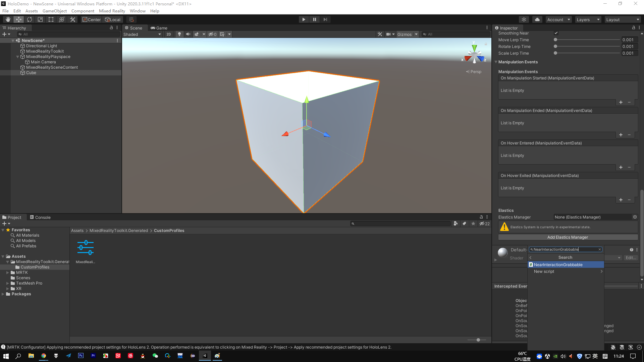The height and width of the screenshot is (362, 644).
Task: Select the Hand view tool
Action: [x=8, y=19]
